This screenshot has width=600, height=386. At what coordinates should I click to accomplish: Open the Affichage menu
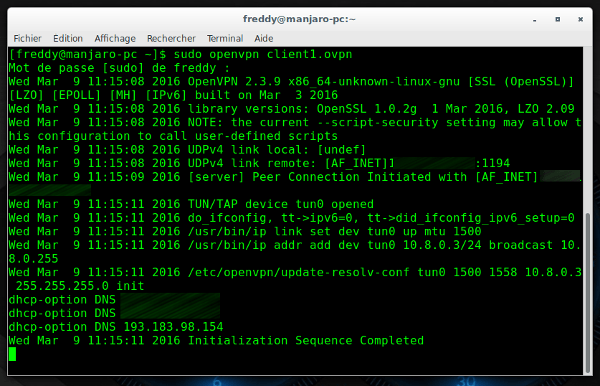(x=115, y=39)
